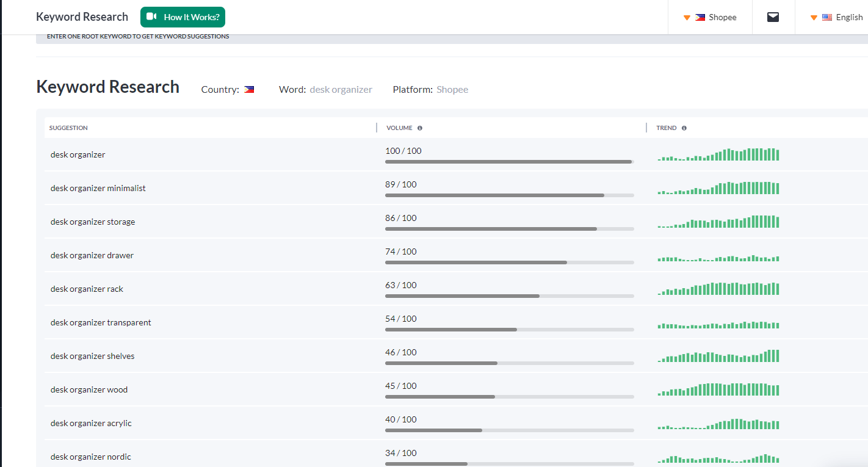This screenshot has height=467, width=868.
Task: Open the English language dropdown
Action: point(836,17)
